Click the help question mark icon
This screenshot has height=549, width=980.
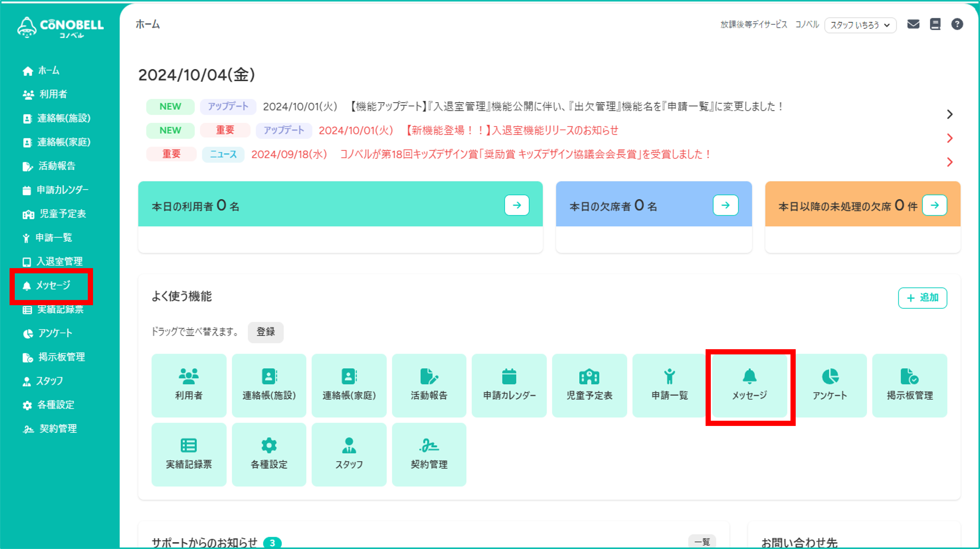(x=957, y=24)
